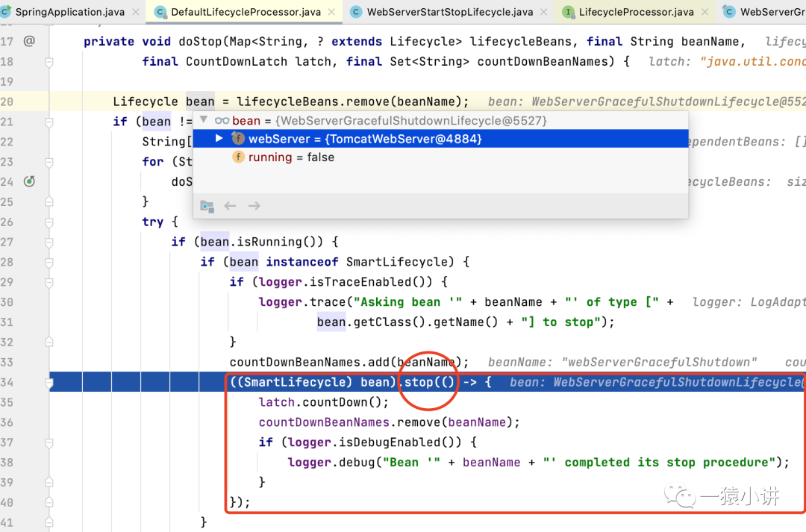806x532 pixels.
Task: Click the field icon next to webServer
Action: point(238,138)
